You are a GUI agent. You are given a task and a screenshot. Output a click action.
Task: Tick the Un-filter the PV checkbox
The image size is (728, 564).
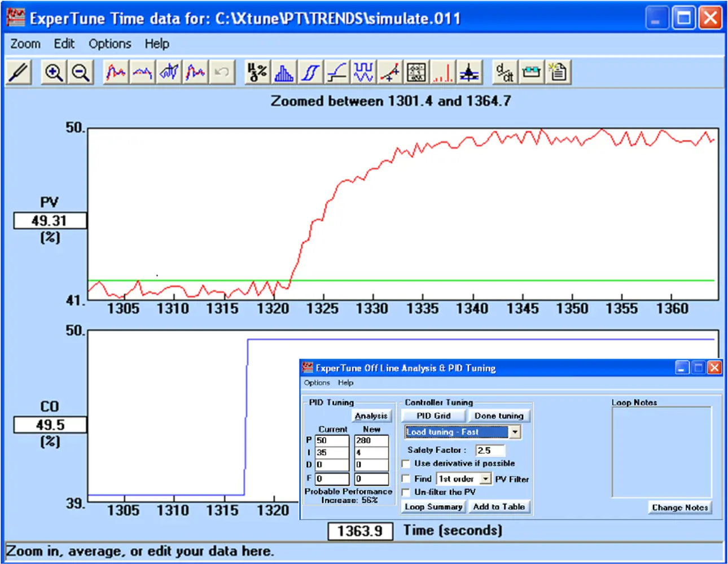coord(406,492)
